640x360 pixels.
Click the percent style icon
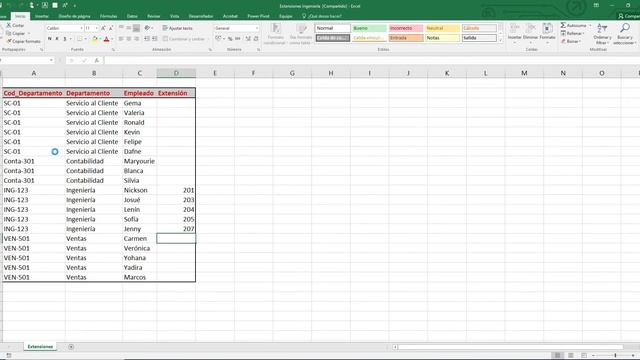click(x=230, y=39)
